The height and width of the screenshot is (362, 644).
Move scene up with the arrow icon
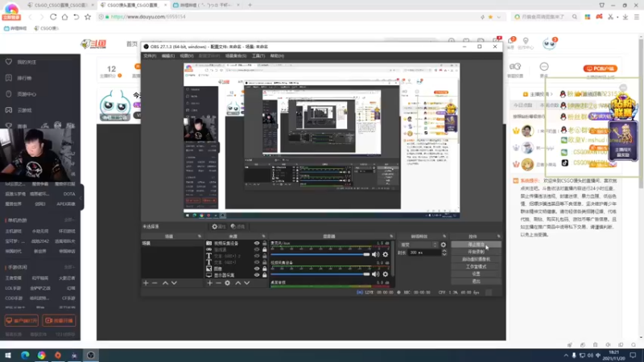coord(165,283)
